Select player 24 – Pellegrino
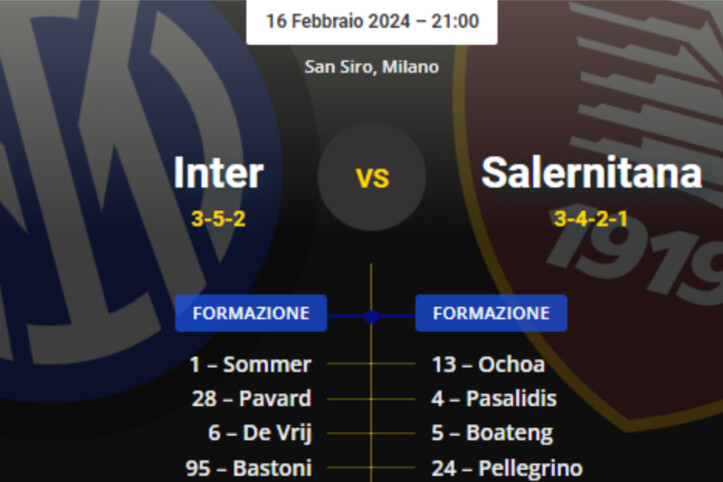 pyautogui.click(x=507, y=467)
